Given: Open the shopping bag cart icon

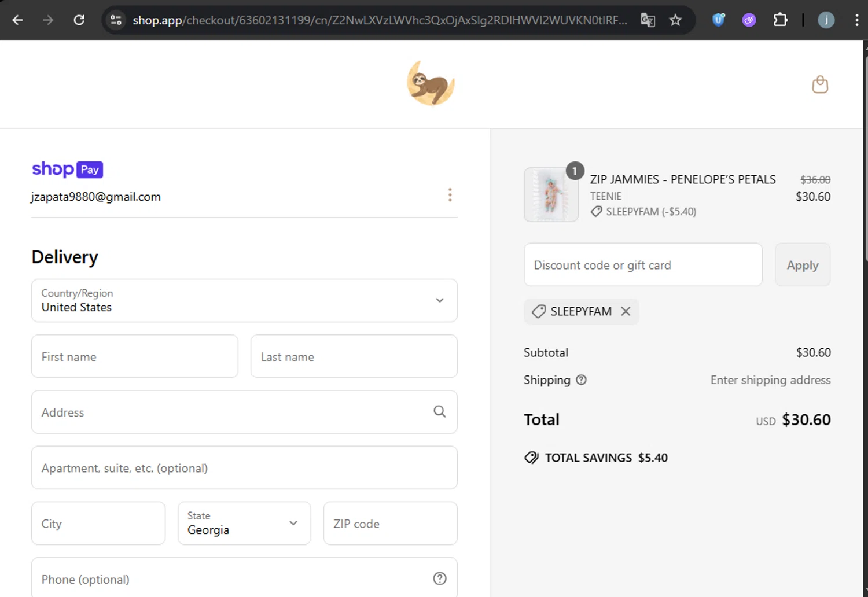Looking at the screenshot, I should click(x=820, y=84).
